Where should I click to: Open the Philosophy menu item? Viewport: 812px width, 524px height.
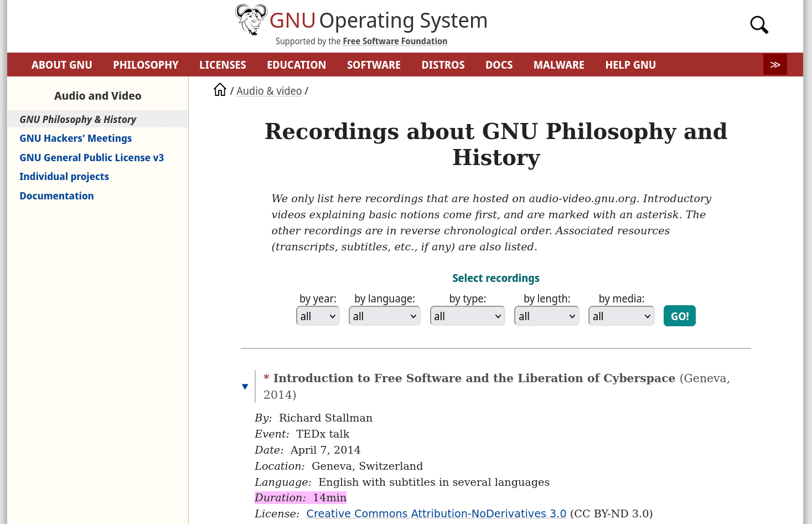(x=146, y=65)
